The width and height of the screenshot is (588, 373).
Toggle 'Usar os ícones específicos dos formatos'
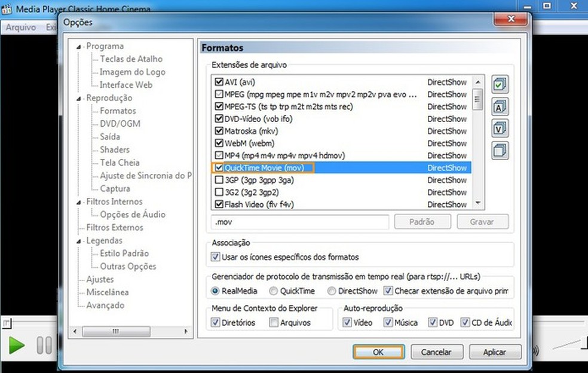pos(215,257)
